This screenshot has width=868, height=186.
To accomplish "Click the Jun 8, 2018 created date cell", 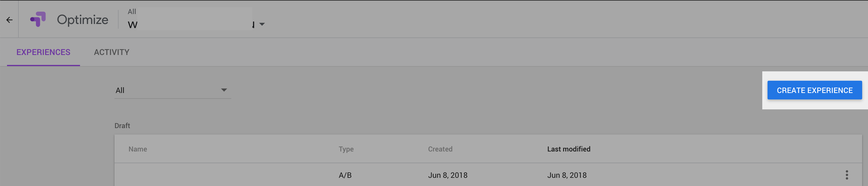I will point(448,175).
